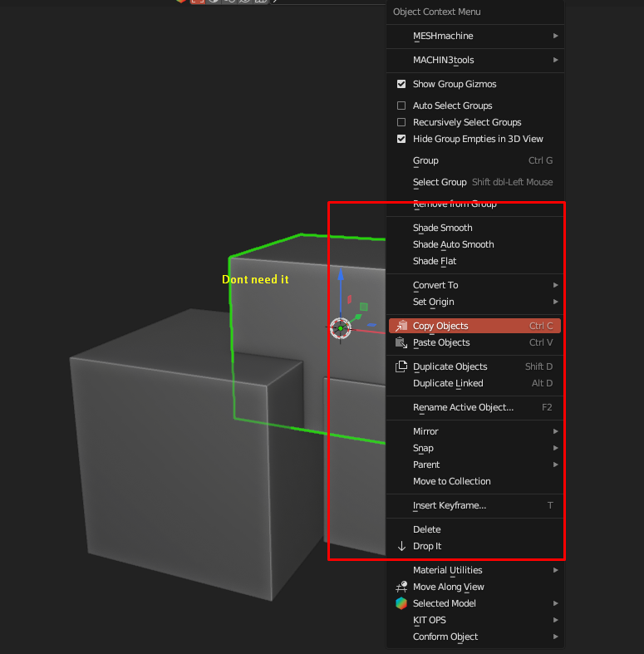Image resolution: width=644 pixels, height=654 pixels.
Task: Choose Delete from context menu
Action: click(475, 529)
